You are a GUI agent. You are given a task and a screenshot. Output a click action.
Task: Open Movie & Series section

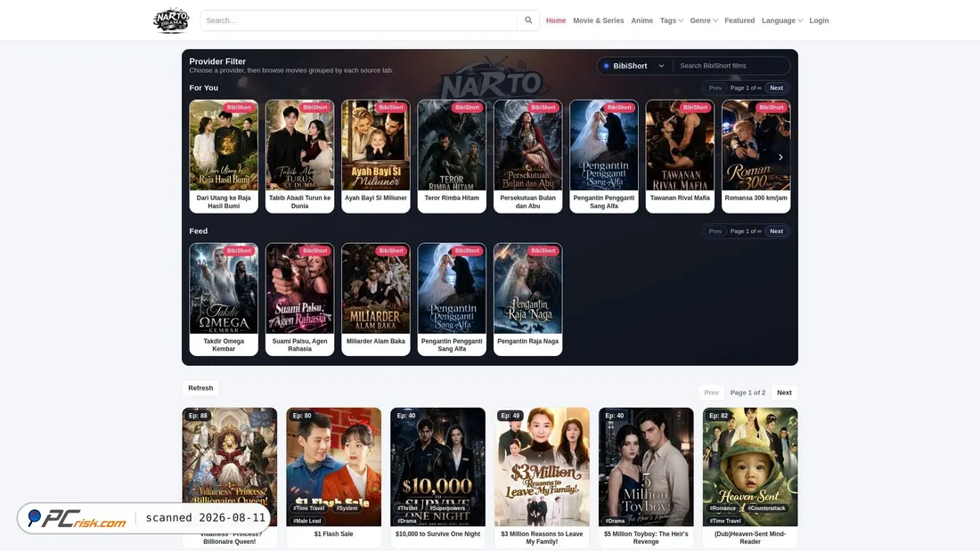click(x=598, y=20)
